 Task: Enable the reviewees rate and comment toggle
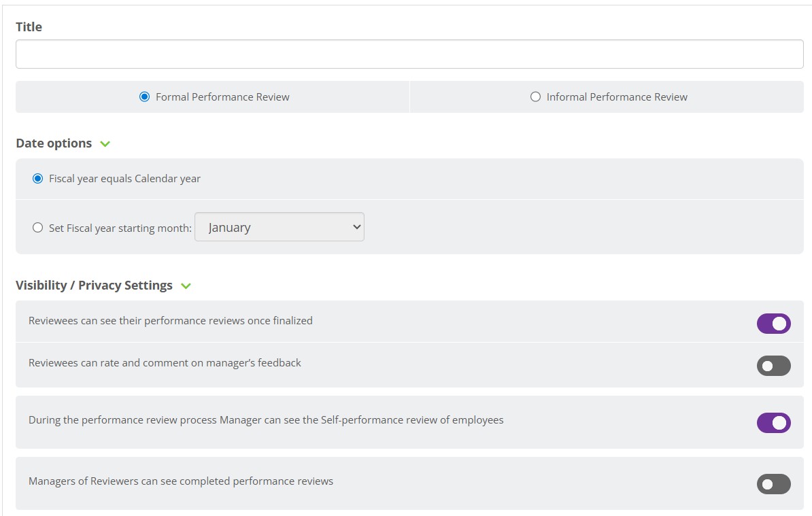coord(773,366)
